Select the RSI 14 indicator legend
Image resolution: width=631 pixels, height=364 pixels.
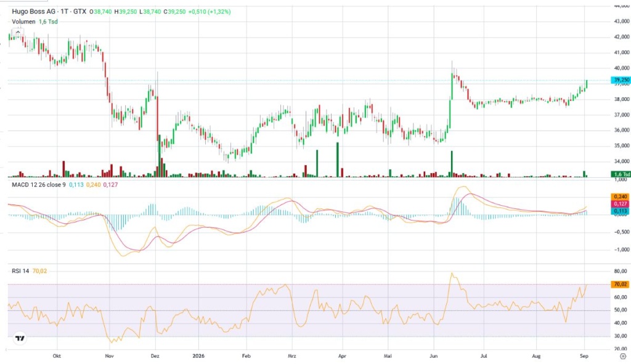coord(20,271)
